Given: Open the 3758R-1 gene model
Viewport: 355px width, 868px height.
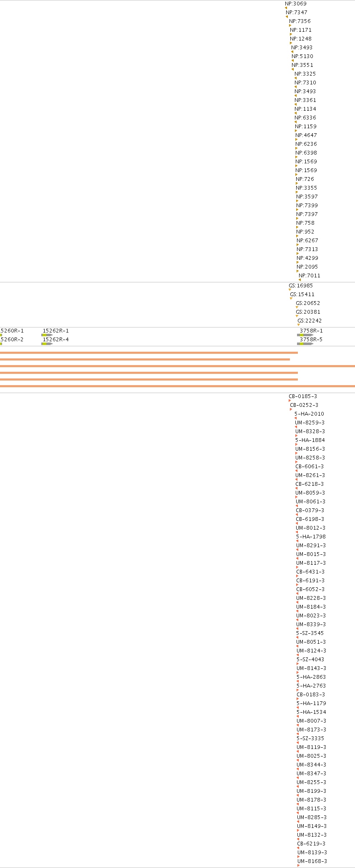Looking at the screenshot, I should [305, 335].
